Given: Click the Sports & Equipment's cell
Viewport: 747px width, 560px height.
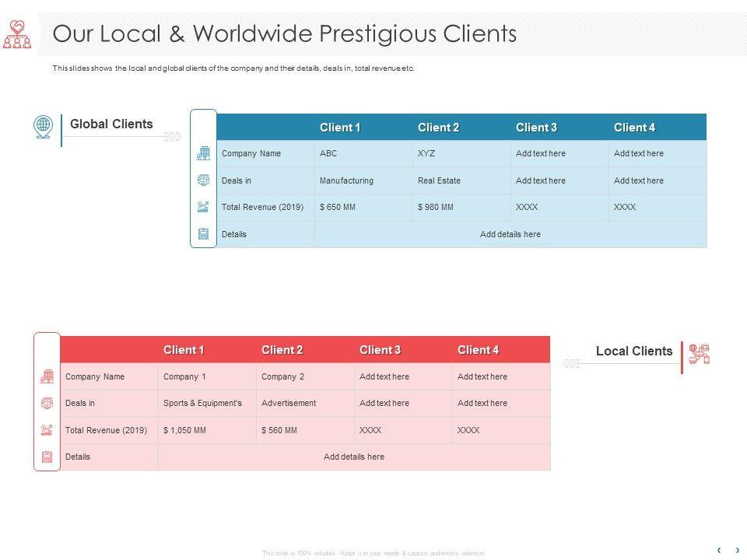Looking at the screenshot, I should point(202,403).
